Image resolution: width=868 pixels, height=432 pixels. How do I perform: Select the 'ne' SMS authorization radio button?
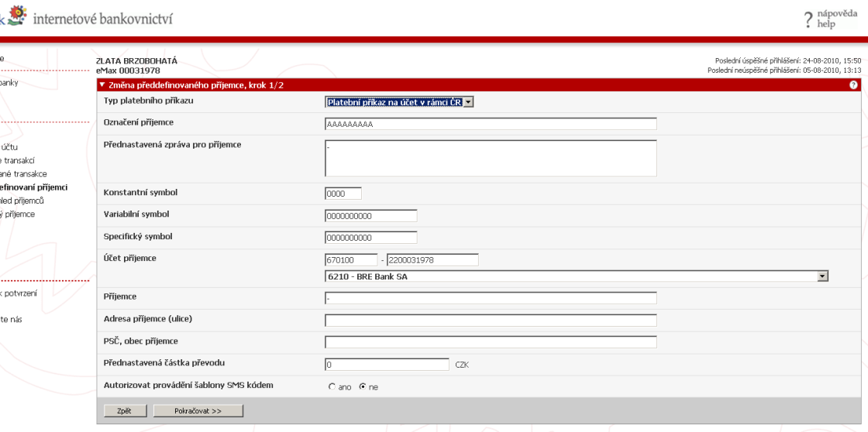tap(362, 386)
